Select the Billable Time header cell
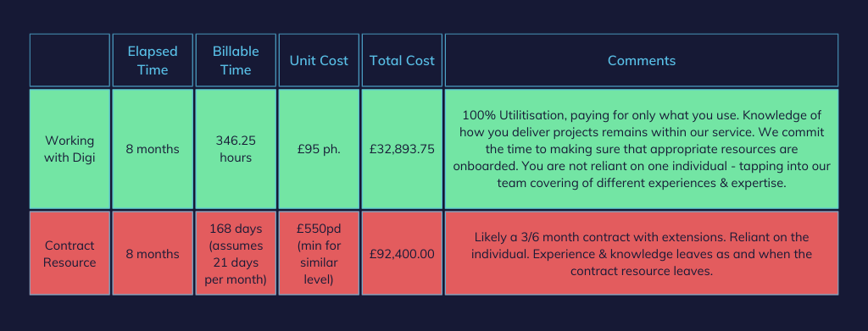868x331 pixels. click(x=236, y=60)
